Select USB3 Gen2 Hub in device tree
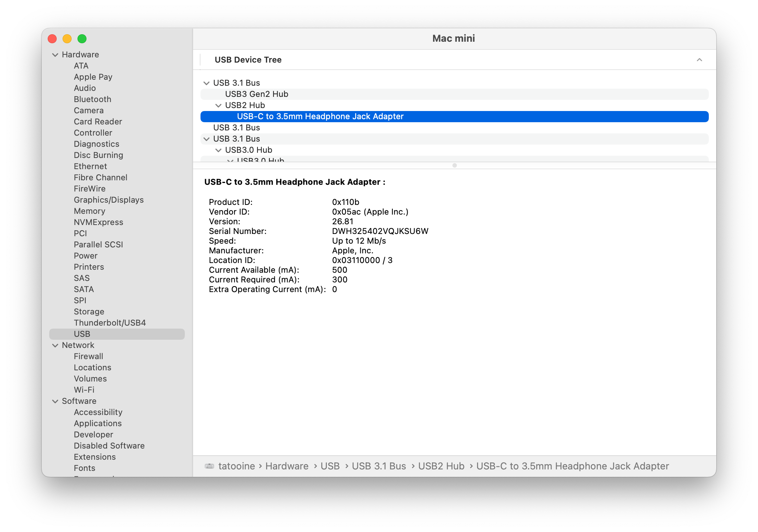 tap(256, 94)
